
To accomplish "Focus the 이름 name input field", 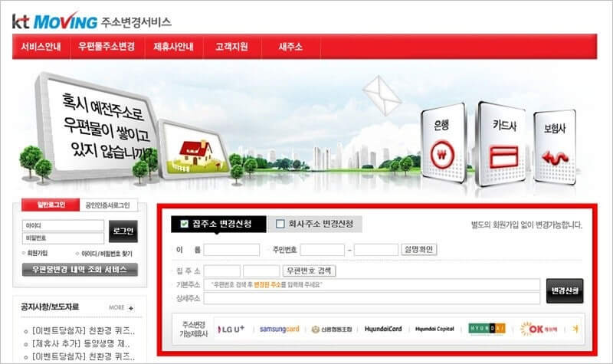I will click(x=231, y=250).
